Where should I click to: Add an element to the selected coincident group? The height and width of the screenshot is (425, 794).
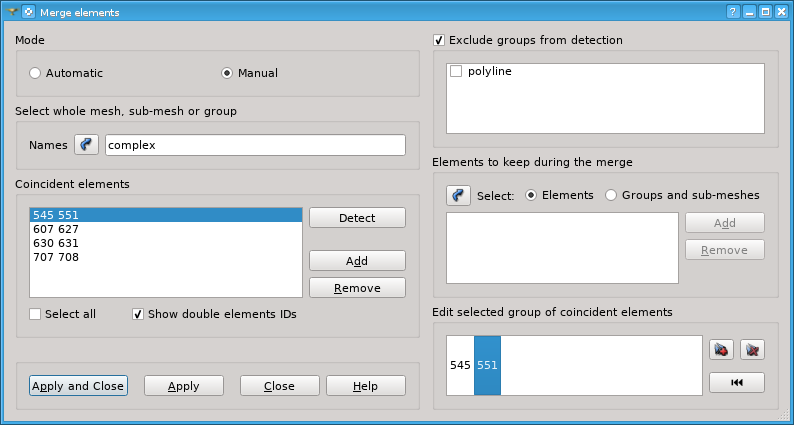[721, 350]
